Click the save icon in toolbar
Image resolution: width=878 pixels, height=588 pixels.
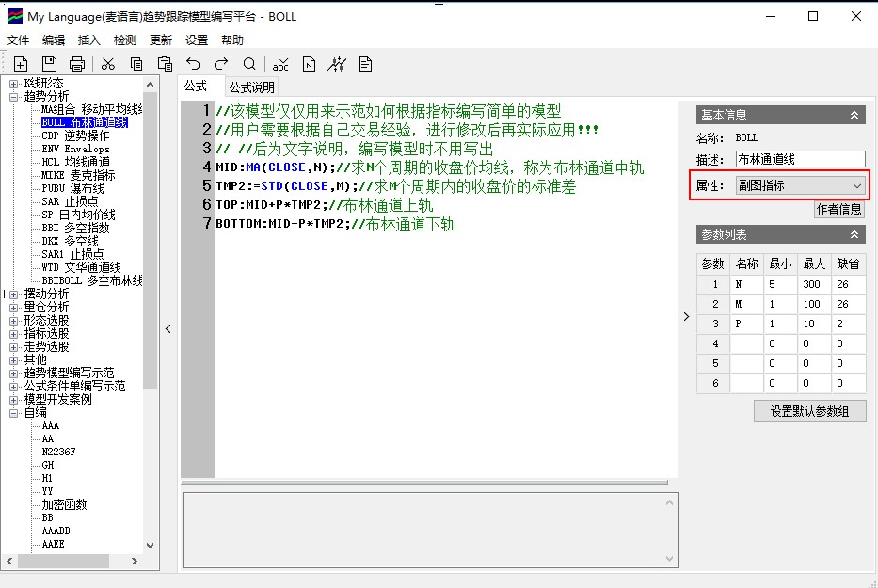[x=49, y=64]
